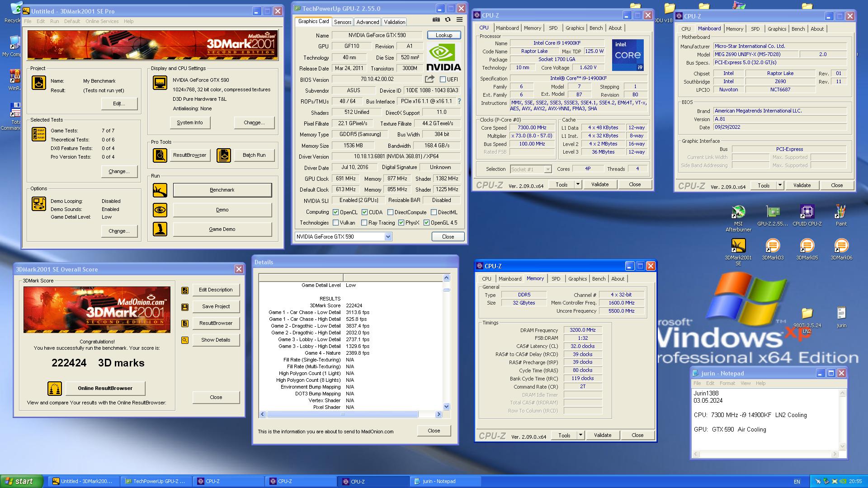Toggle the Vulkan checkbox in GPU-Z
This screenshot has height=488, width=868.
pyautogui.click(x=335, y=223)
